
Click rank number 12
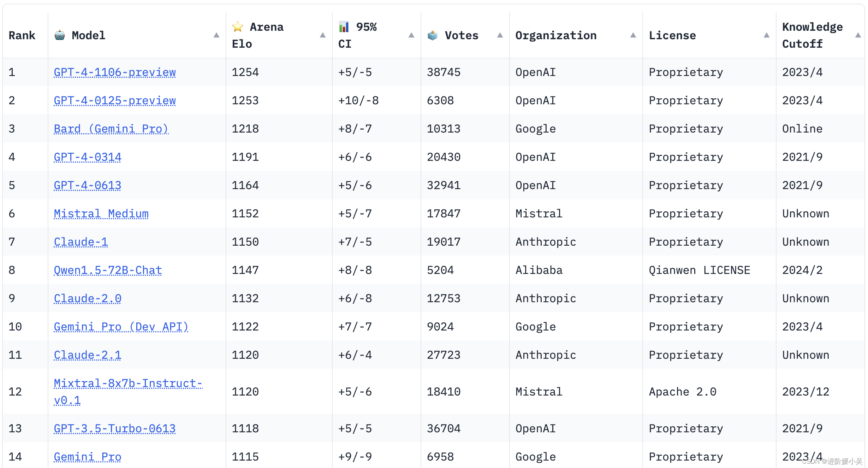pyautogui.click(x=15, y=392)
